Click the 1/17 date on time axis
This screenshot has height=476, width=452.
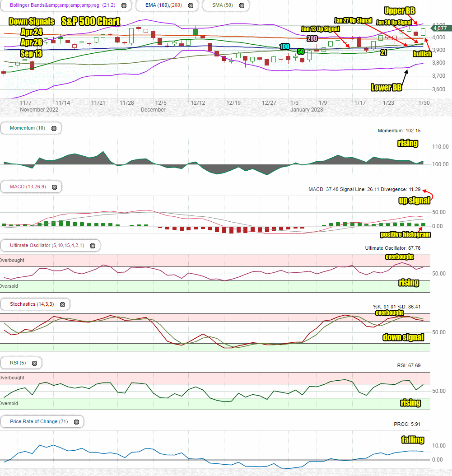(x=360, y=103)
